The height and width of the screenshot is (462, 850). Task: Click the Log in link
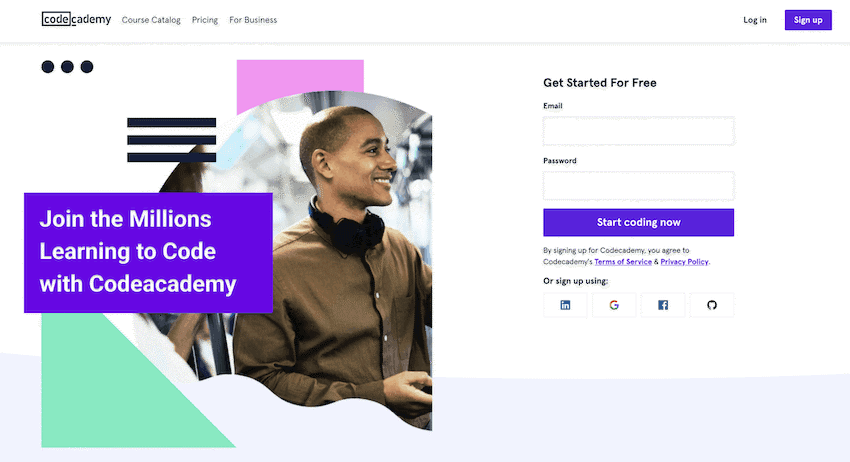tap(755, 20)
